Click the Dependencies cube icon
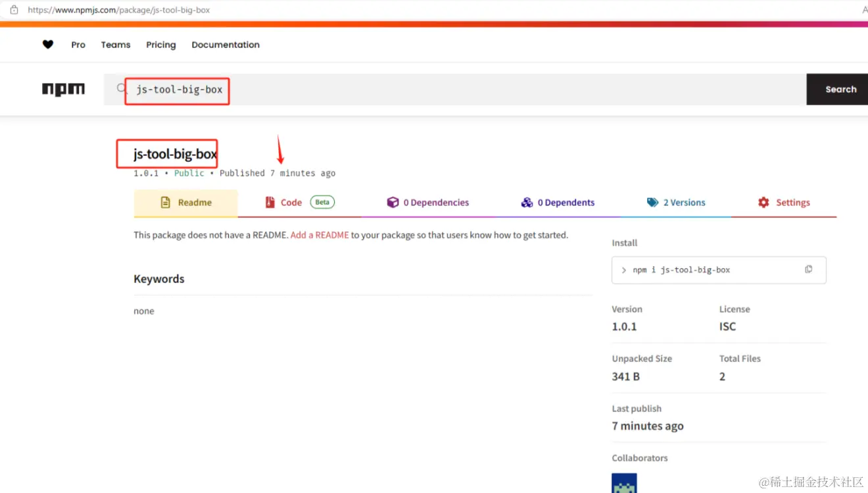Image resolution: width=868 pixels, height=493 pixels. tap(393, 203)
